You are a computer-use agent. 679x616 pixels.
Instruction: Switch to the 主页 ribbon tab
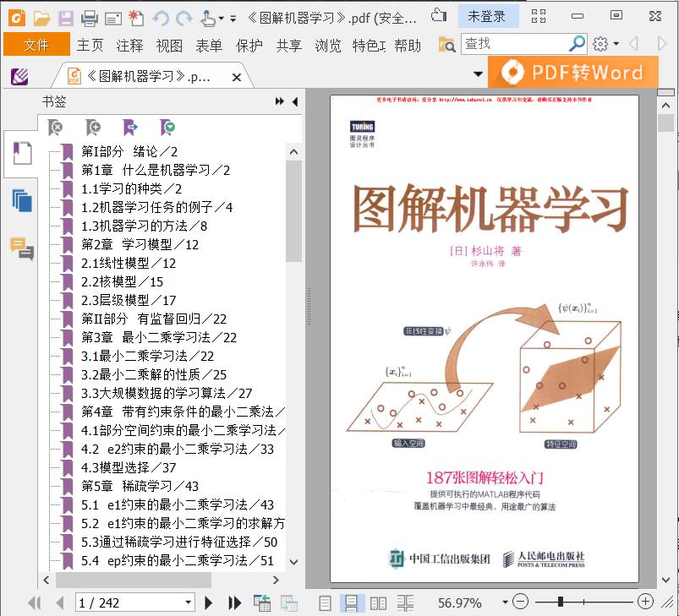pyautogui.click(x=90, y=45)
